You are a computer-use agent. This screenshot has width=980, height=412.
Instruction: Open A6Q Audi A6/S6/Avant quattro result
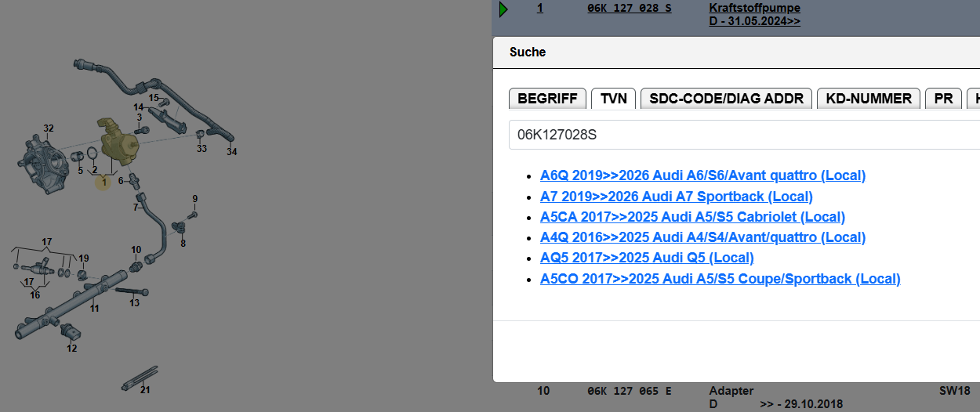click(x=702, y=175)
